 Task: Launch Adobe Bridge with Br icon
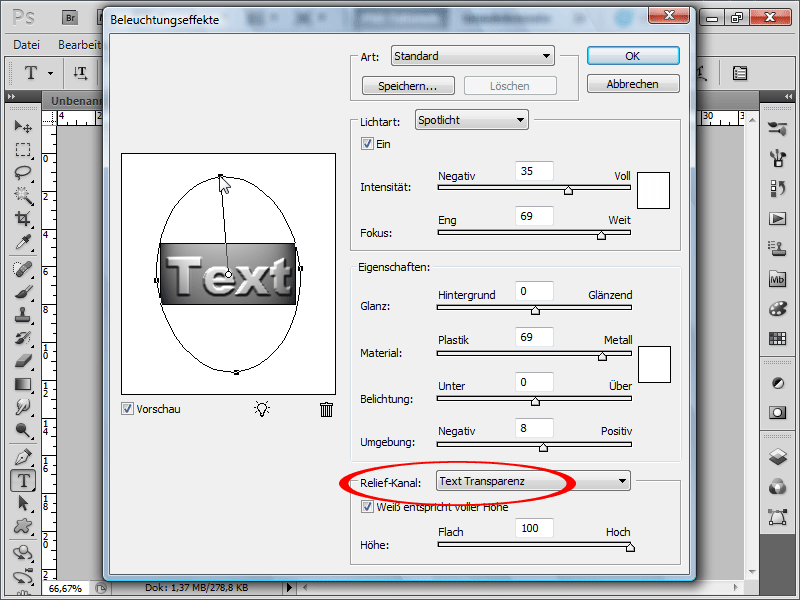click(x=70, y=18)
